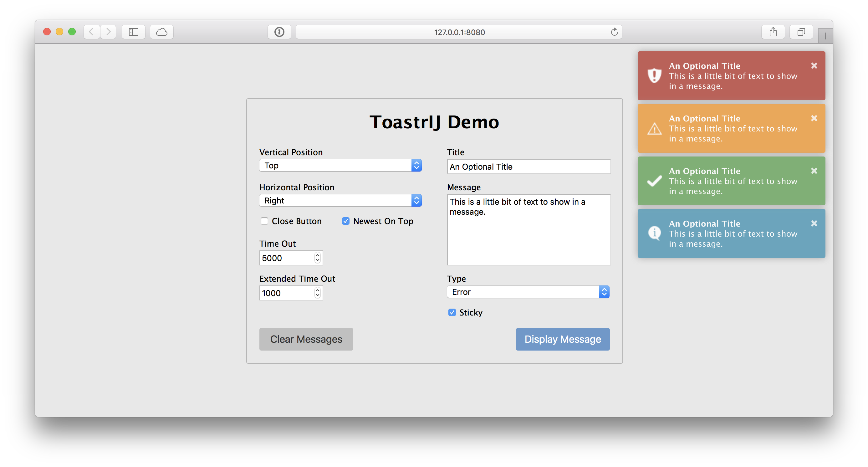Uncheck Newest On Top
Viewport: 868px width, 467px height.
coord(345,221)
